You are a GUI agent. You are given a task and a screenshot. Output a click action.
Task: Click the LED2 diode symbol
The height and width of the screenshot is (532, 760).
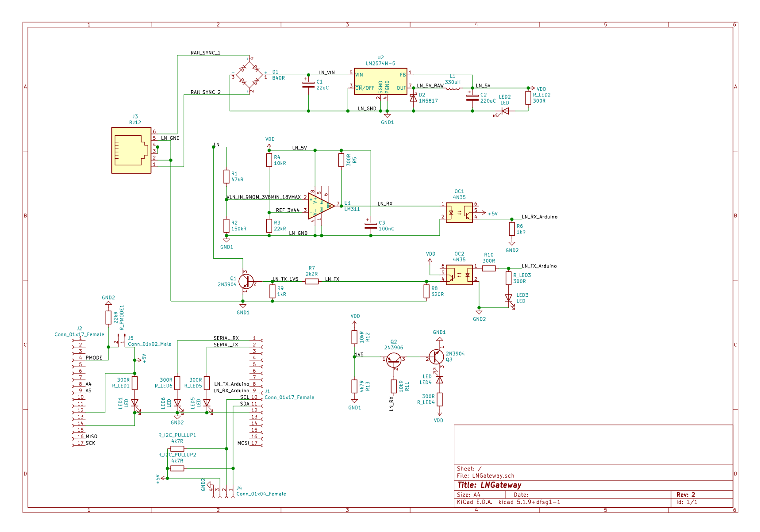(504, 111)
